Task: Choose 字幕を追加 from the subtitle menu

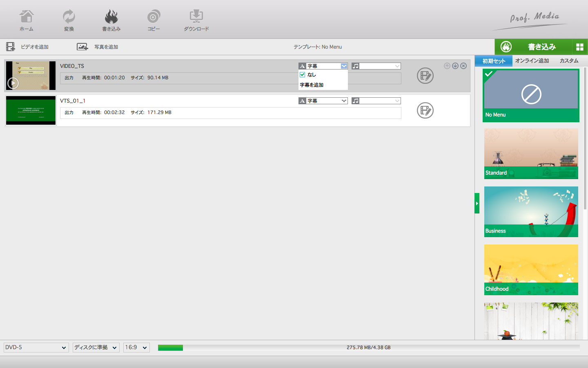Action: [x=312, y=85]
